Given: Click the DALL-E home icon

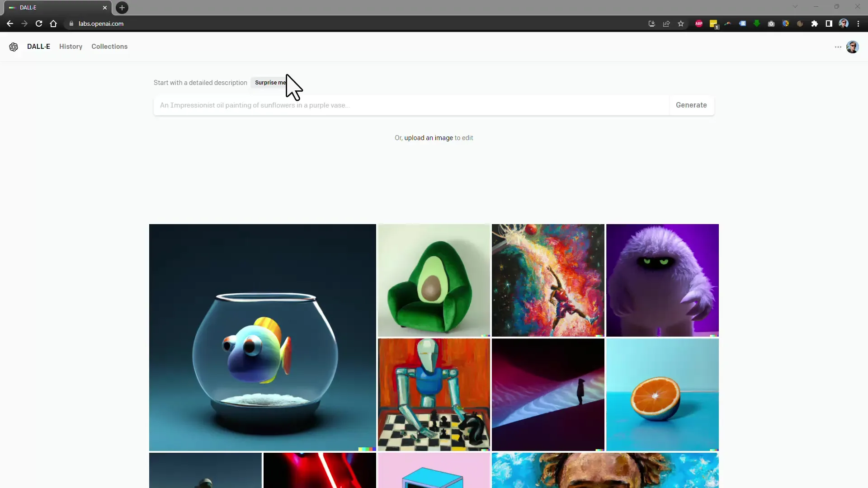Looking at the screenshot, I should coord(14,47).
